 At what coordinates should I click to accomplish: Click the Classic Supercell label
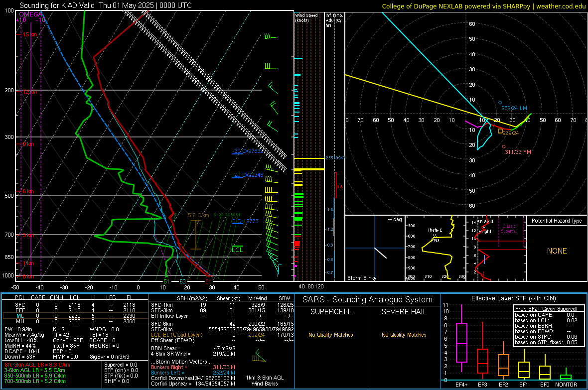(x=509, y=229)
